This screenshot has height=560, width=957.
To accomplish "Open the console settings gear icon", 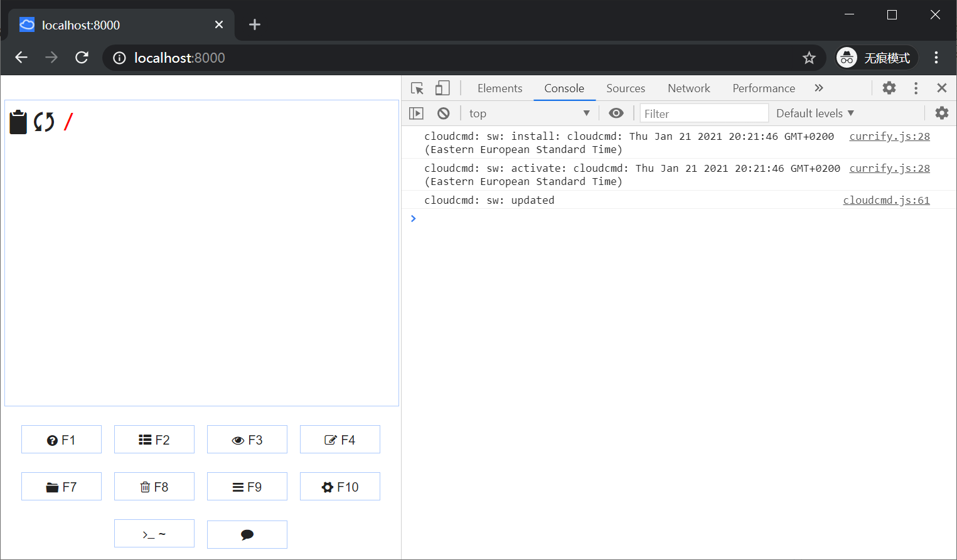I will [x=941, y=113].
